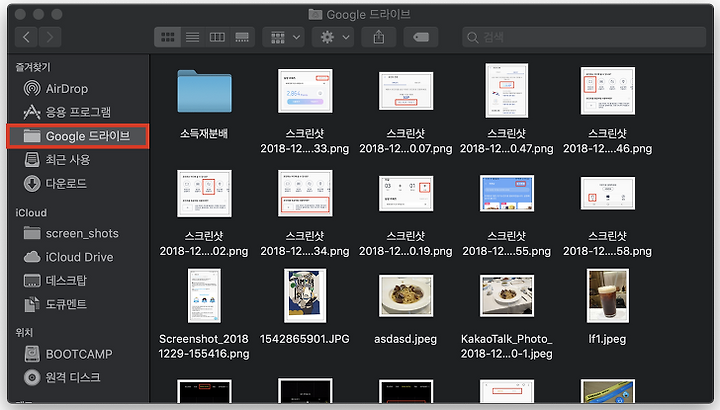The height and width of the screenshot is (410, 720).
Task: Focus the 검색 search field
Action: [584, 37]
